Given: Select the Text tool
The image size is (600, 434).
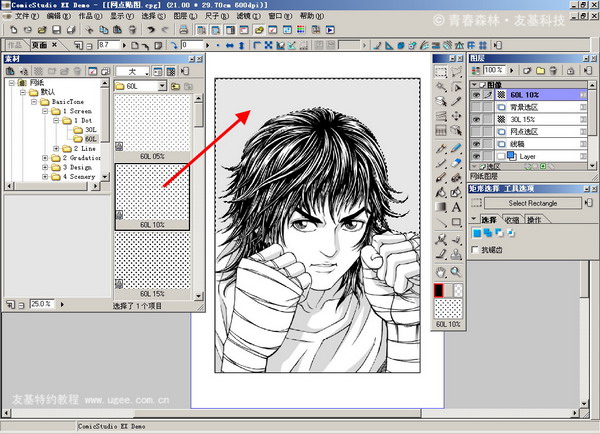Looking at the screenshot, I should point(456,207).
